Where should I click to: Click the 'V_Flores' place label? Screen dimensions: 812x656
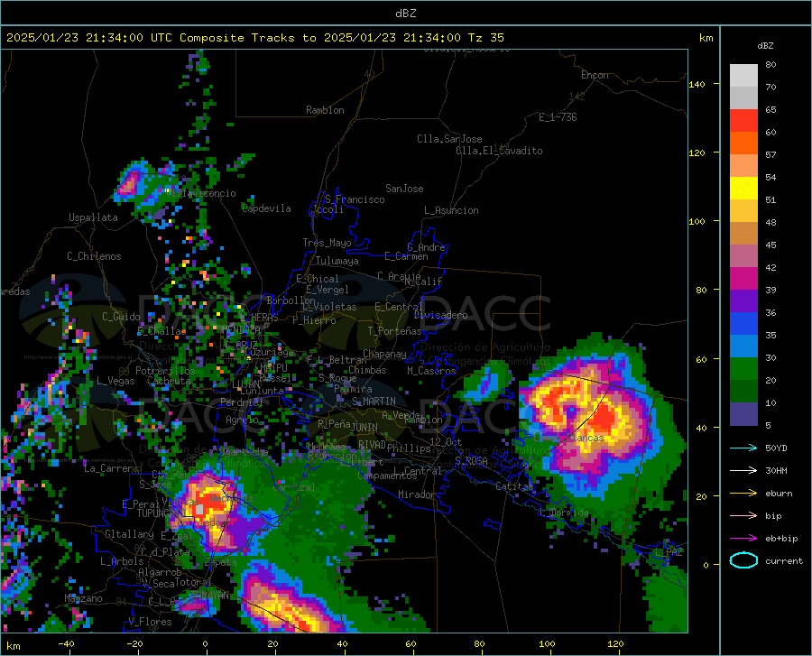click(150, 622)
